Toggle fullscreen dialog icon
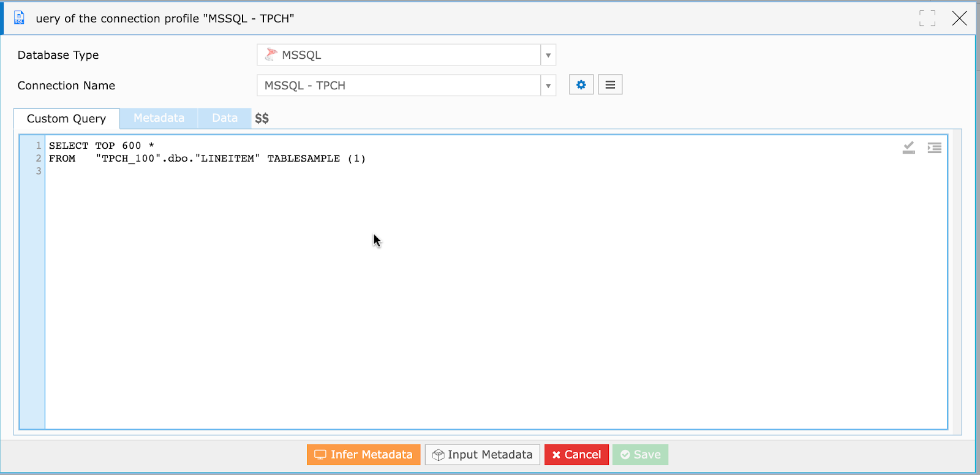 point(927,18)
